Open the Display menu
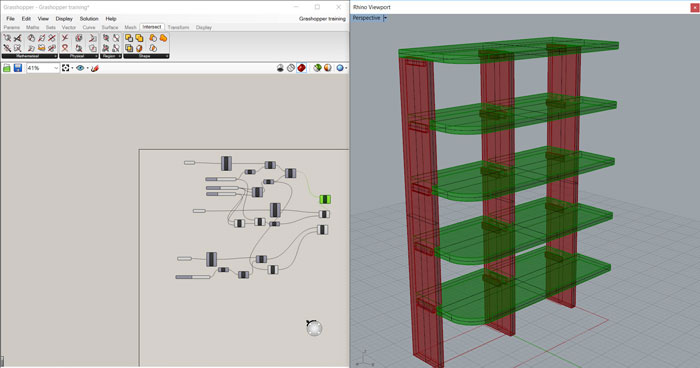The width and height of the screenshot is (700, 368). (64, 19)
